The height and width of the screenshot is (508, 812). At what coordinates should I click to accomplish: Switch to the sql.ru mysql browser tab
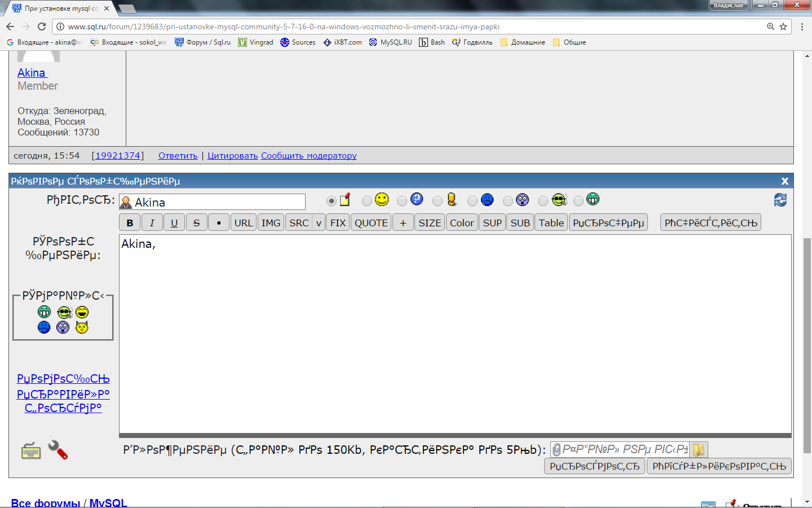click(x=59, y=8)
